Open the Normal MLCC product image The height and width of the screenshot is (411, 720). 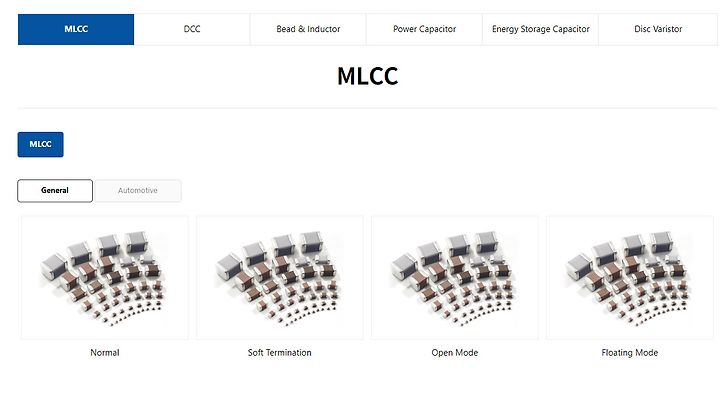pos(105,278)
